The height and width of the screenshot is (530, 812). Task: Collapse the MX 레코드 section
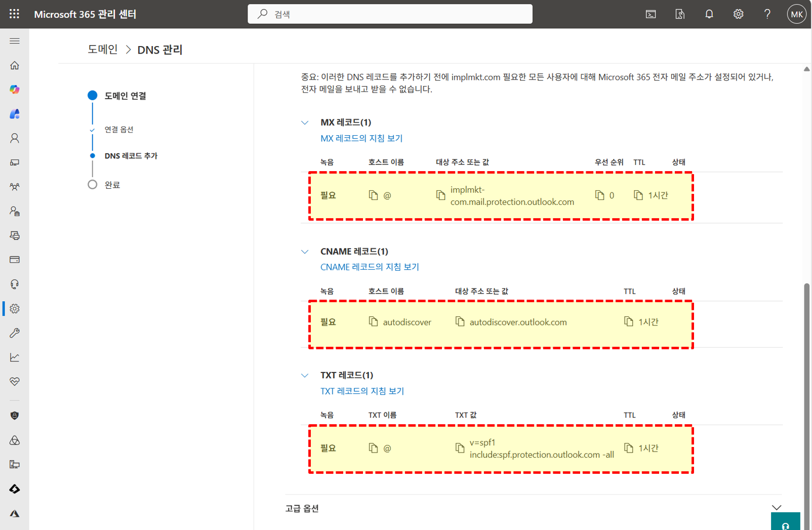(x=305, y=123)
